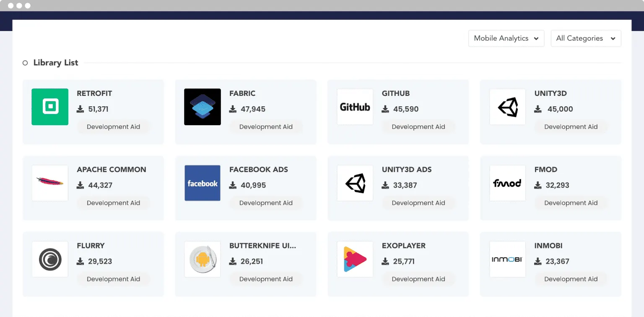Click Development Aid tag on Facebook Ads card
The width and height of the screenshot is (644, 317).
click(266, 203)
